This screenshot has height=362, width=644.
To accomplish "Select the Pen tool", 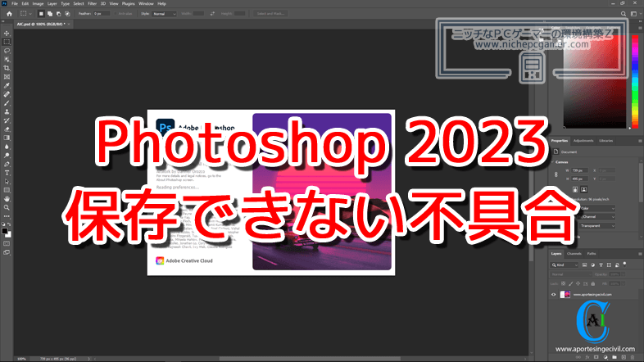I will (7, 164).
